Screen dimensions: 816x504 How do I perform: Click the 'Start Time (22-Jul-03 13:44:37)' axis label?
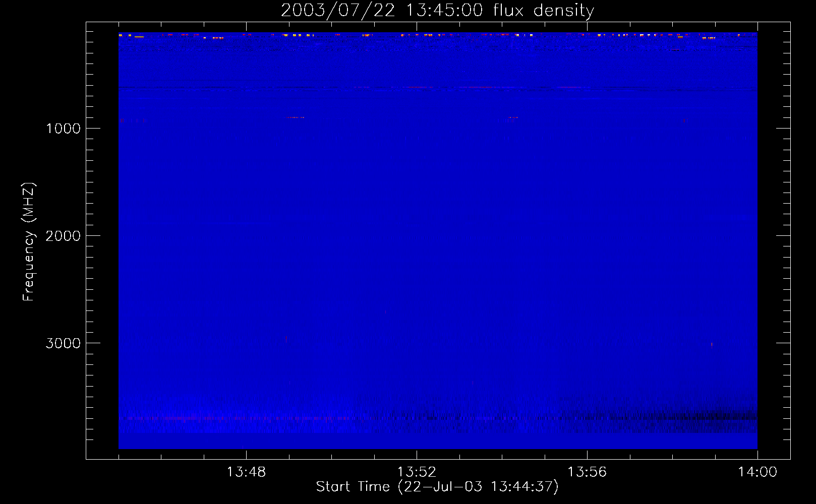coord(437,486)
